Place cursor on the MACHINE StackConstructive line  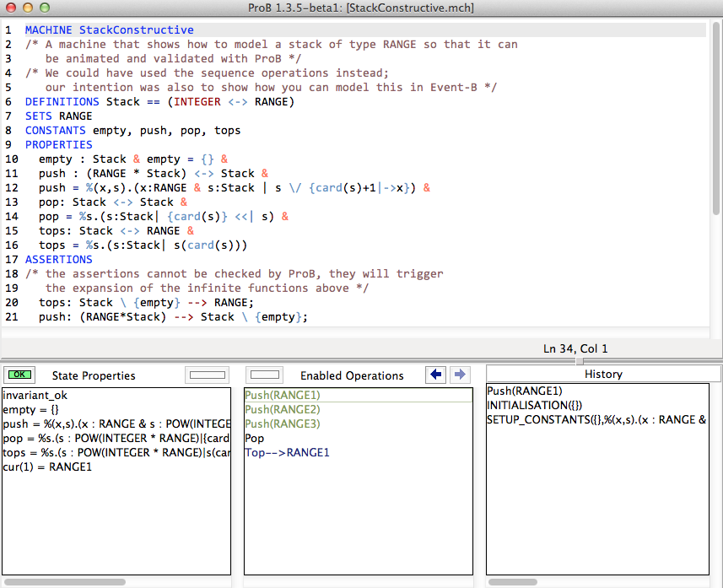click(x=110, y=30)
